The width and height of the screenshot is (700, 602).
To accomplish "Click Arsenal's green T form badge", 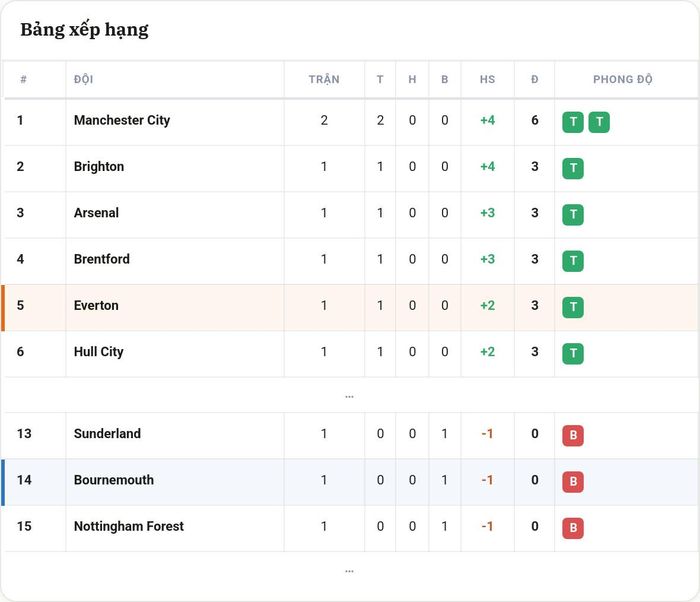I will (573, 215).
